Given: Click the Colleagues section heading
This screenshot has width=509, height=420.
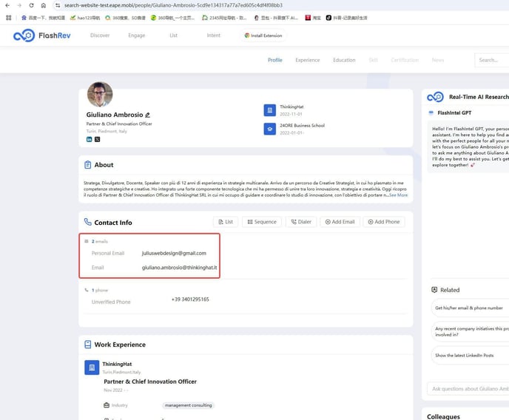Looking at the screenshot, I should 443,416.
